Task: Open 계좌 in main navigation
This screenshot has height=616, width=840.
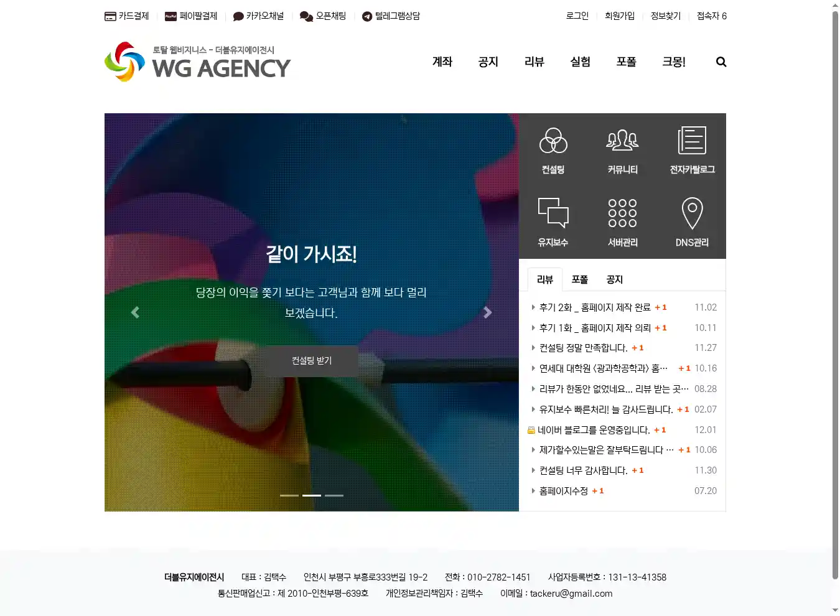Action: pos(442,62)
